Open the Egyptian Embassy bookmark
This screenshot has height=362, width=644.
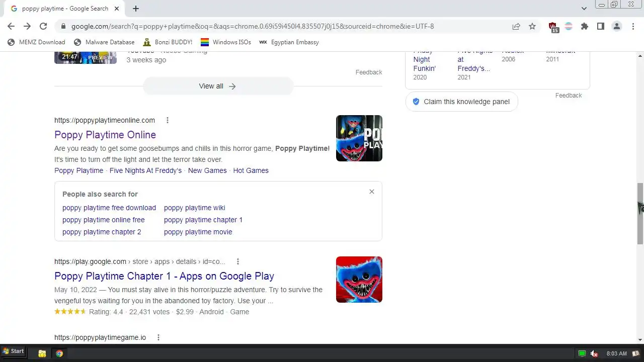point(289,42)
